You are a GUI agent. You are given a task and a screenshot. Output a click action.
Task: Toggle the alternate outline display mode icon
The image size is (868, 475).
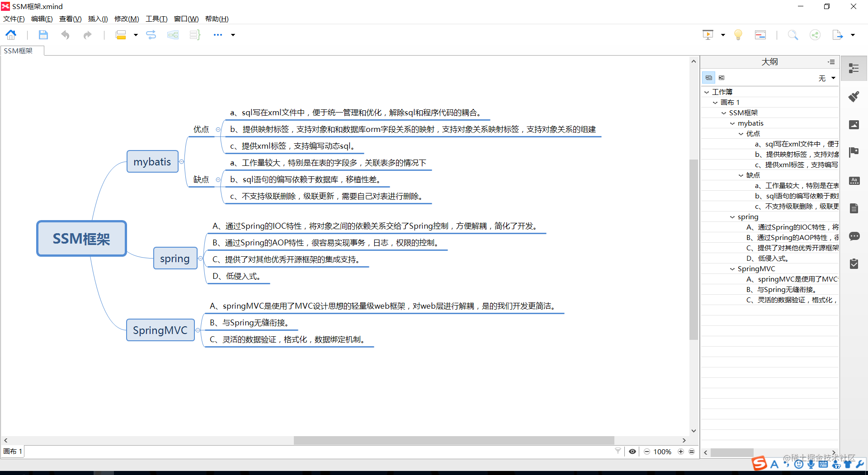click(722, 77)
